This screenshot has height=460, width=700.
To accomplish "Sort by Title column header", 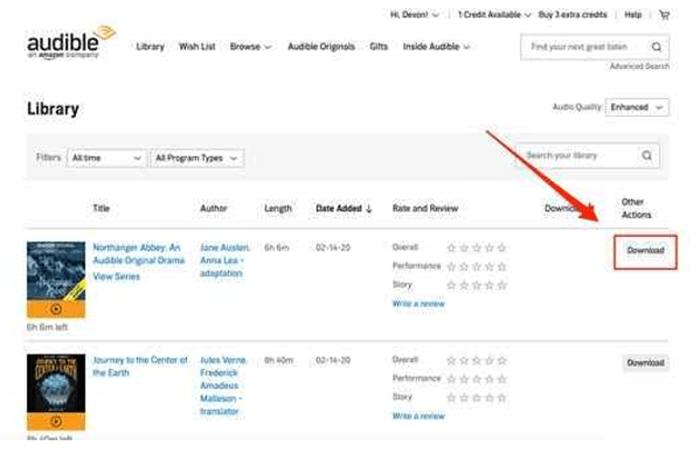I will click(101, 208).
